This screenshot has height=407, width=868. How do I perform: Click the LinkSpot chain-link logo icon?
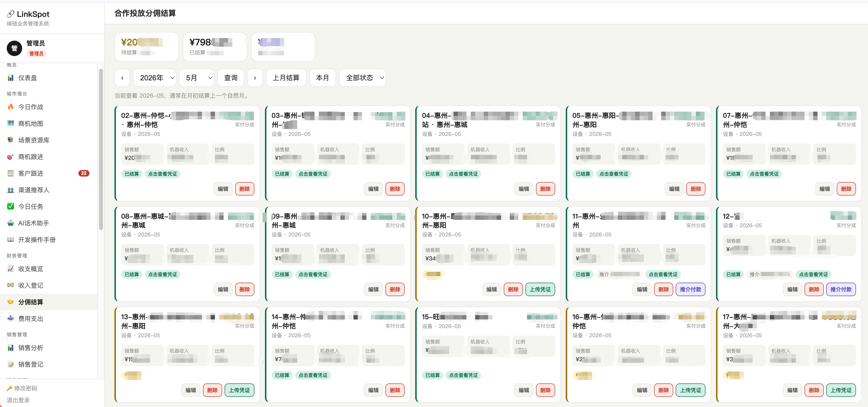coord(10,14)
